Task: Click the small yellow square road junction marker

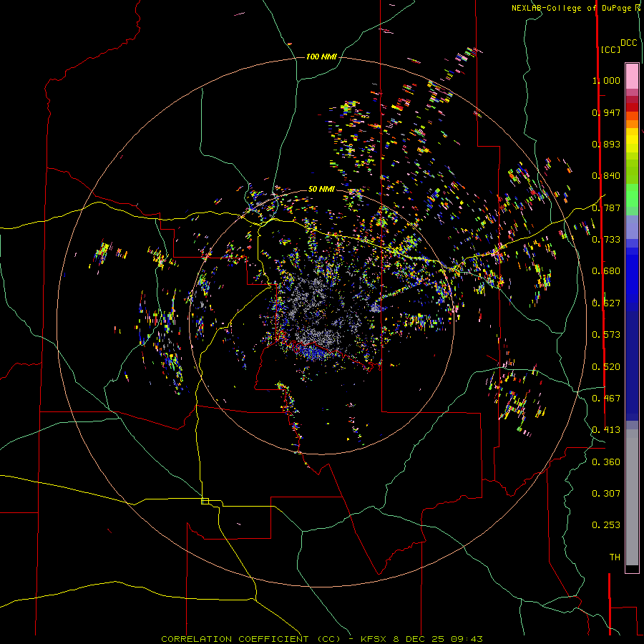Action: coord(205,501)
